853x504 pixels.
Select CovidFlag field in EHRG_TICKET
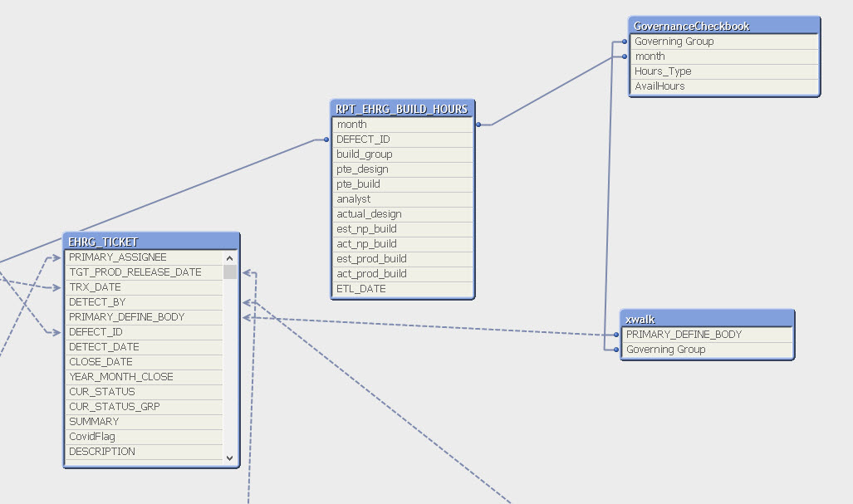(x=144, y=437)
